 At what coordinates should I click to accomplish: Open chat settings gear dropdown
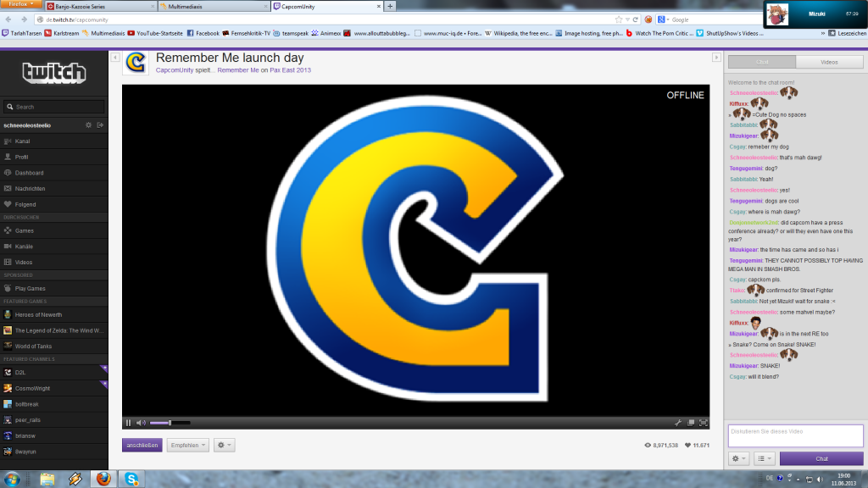tap(739, 458)
